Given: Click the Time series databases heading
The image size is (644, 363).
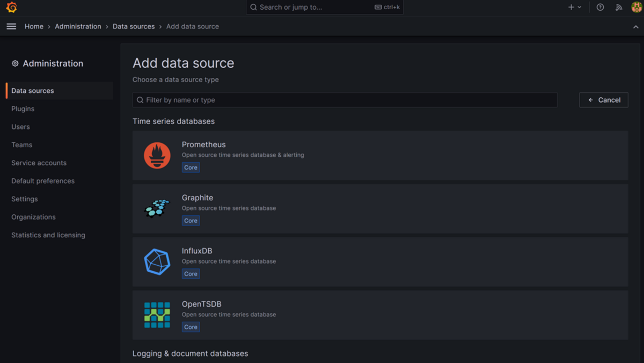Looking at the screenshot, I should 174,121.
